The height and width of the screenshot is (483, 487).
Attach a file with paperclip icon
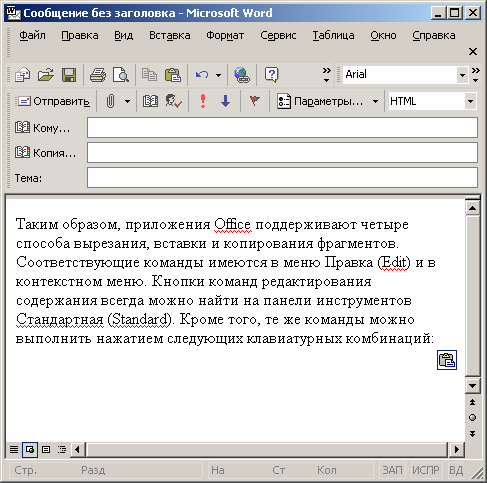(x=110, y=101)
